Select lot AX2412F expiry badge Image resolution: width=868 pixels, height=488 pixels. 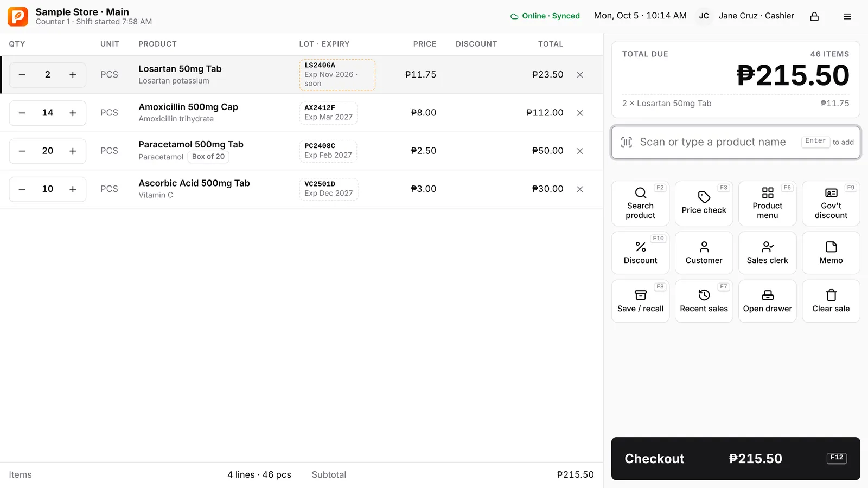click(329, 113)
